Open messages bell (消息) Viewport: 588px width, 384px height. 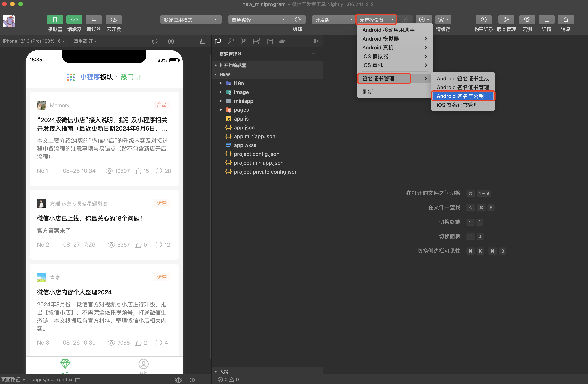click(x=566, y=20)
